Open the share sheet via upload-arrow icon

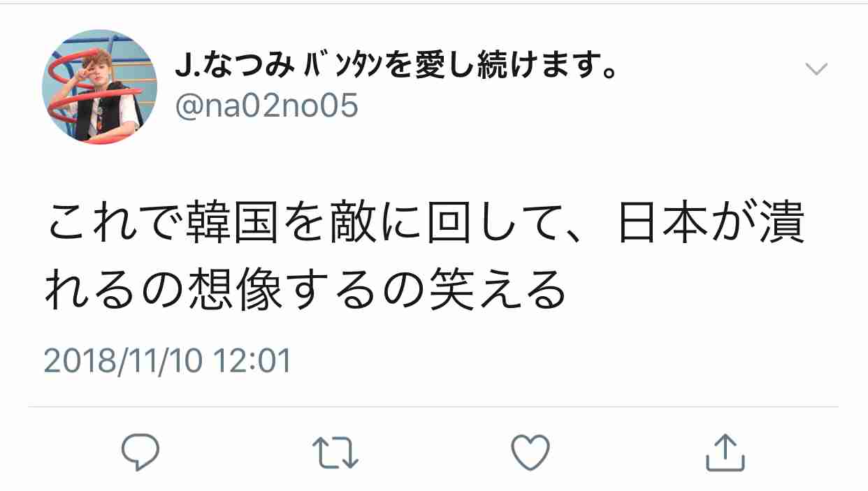coord(725,453)
